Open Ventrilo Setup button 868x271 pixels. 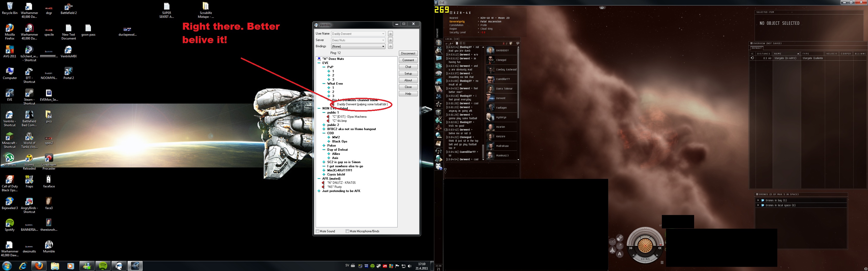pos(408,73)
